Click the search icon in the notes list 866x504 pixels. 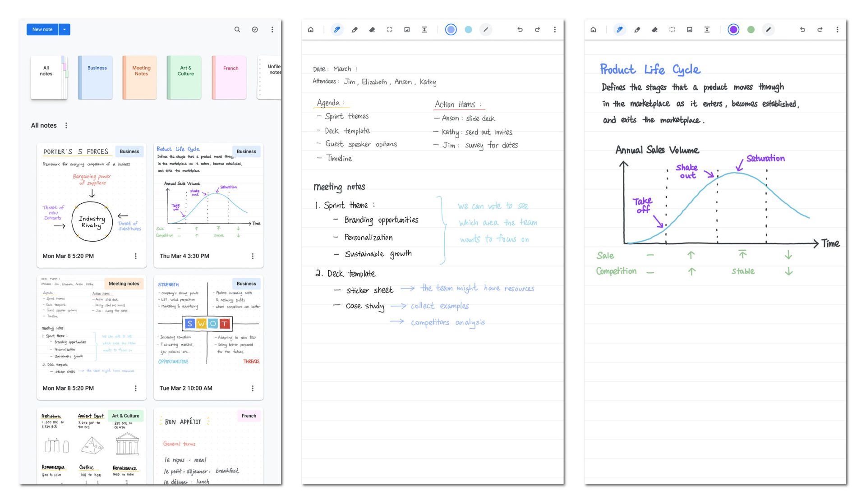237,30
